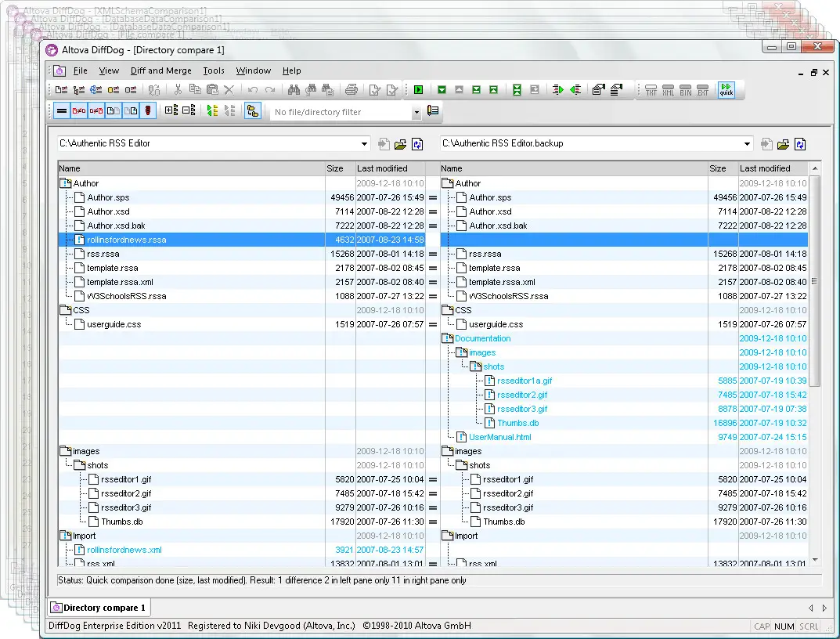840x639 pixels.
Task: Click the Delete X icon in the toolbar
Action: [229, 89]
